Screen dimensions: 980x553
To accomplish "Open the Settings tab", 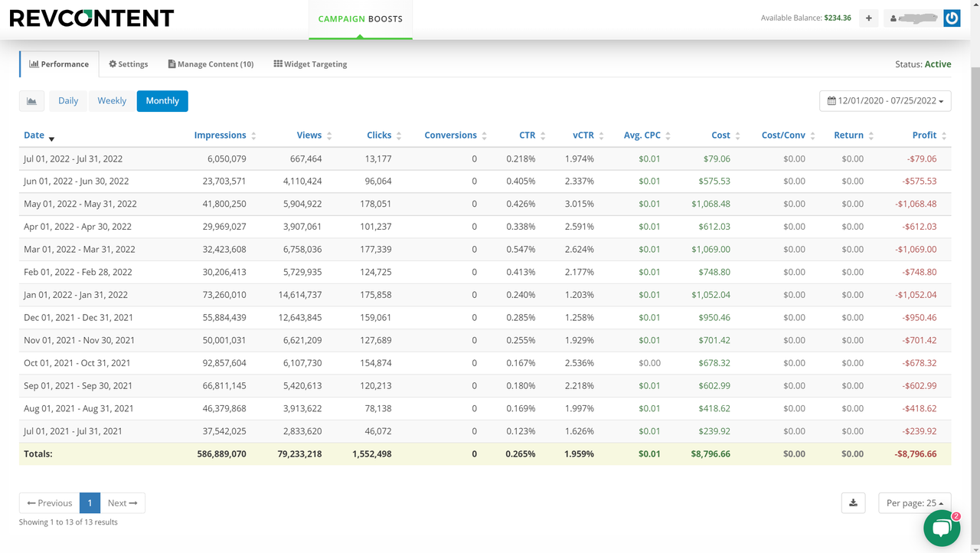I will pos(129,64).
